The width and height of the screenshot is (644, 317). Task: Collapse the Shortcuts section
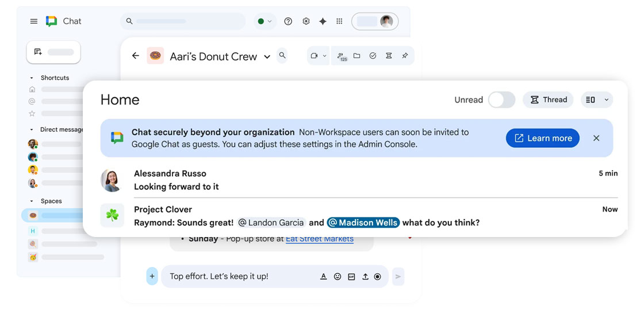[32, 78]
